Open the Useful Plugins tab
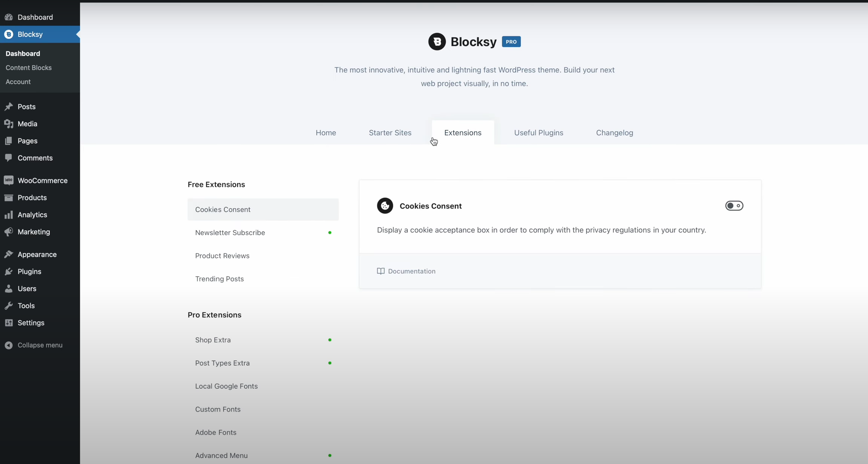 (x=538, y=133)
